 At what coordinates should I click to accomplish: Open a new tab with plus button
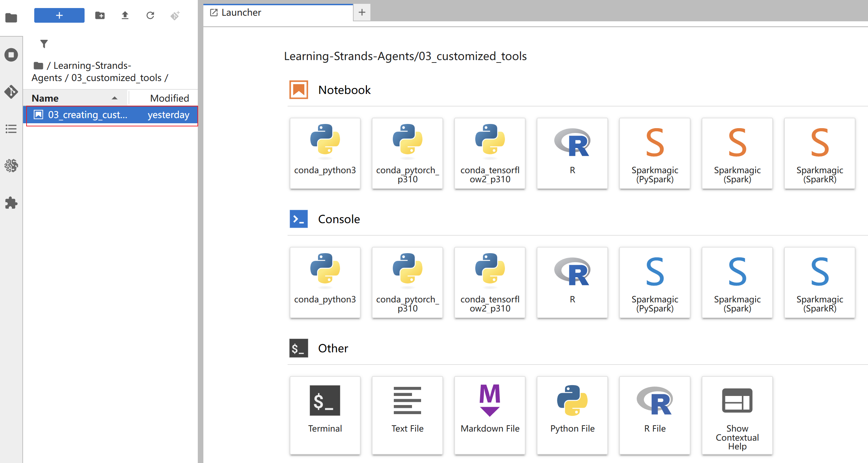click(362, 13)
